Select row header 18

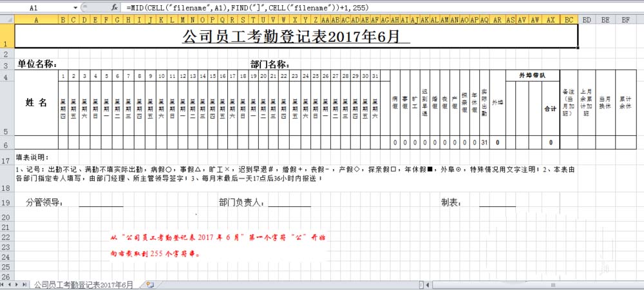(7, 180)
